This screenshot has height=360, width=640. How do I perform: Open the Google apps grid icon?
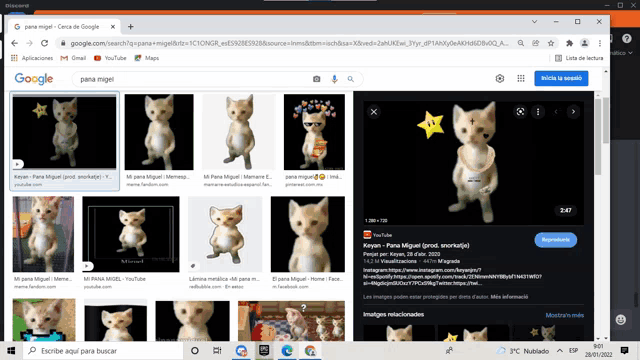pos(521,78)
